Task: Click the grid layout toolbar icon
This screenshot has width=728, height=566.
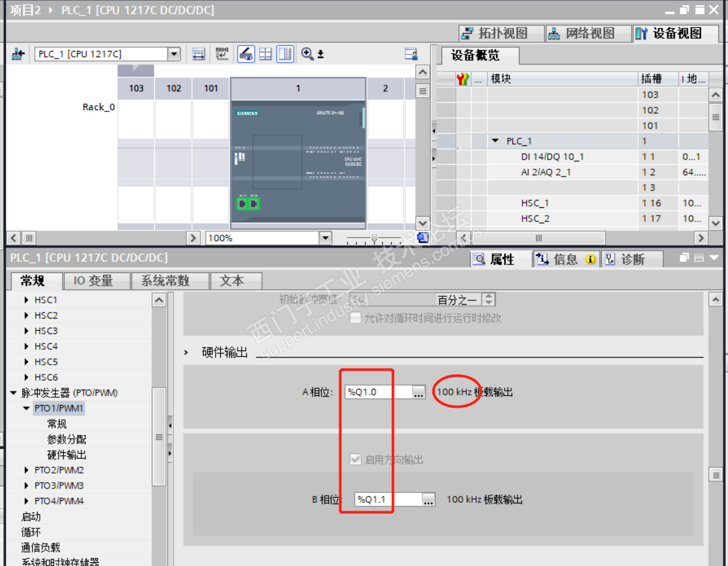Action: (x=266, y=54)
